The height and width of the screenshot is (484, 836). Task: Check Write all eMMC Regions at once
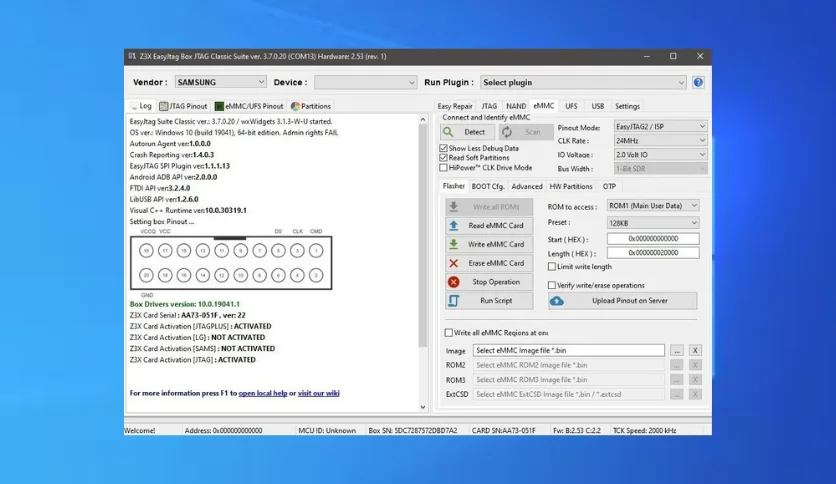tap(449, 333)
